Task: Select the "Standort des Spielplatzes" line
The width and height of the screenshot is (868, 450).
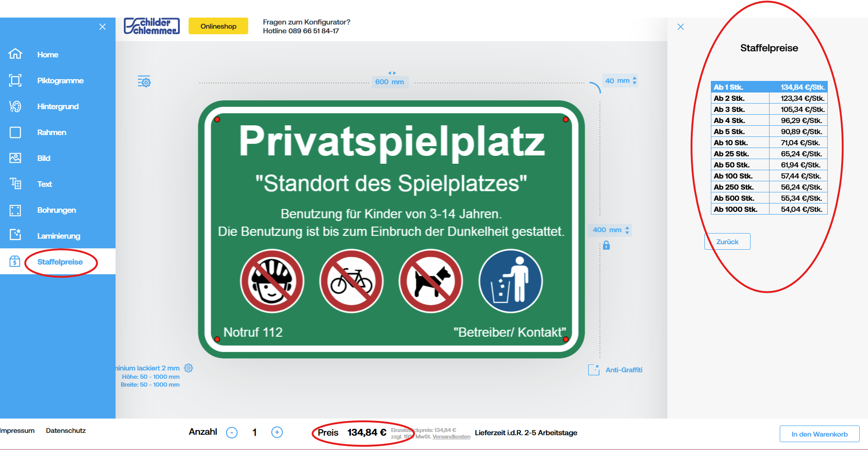Action: pyautogui.click(x=391, y=183)
